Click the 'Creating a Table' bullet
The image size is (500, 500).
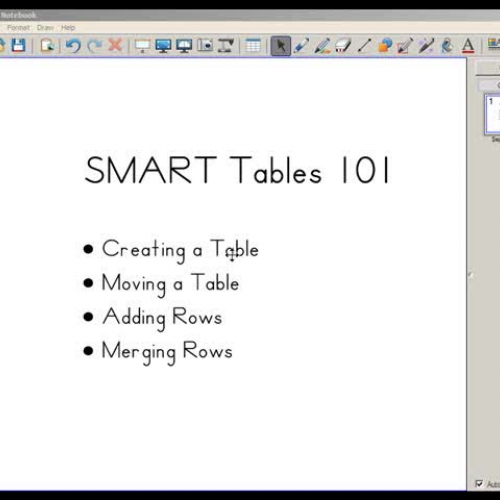[x=180, y=250]
